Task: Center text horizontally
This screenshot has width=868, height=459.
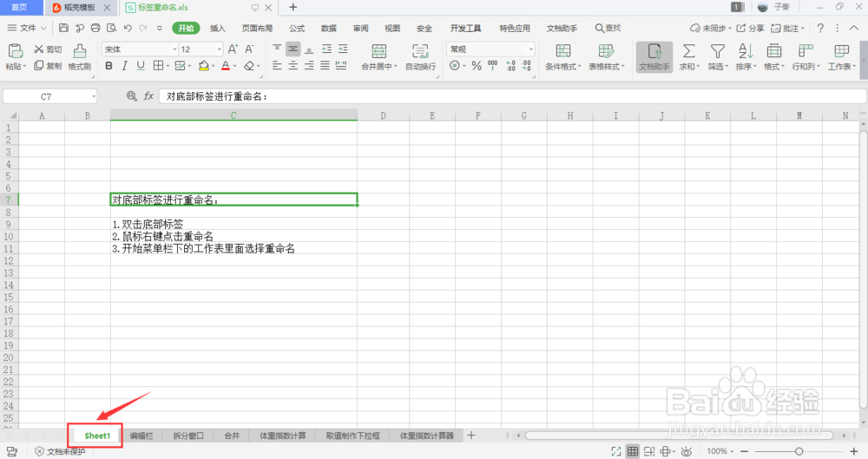Action: point(293,66)
